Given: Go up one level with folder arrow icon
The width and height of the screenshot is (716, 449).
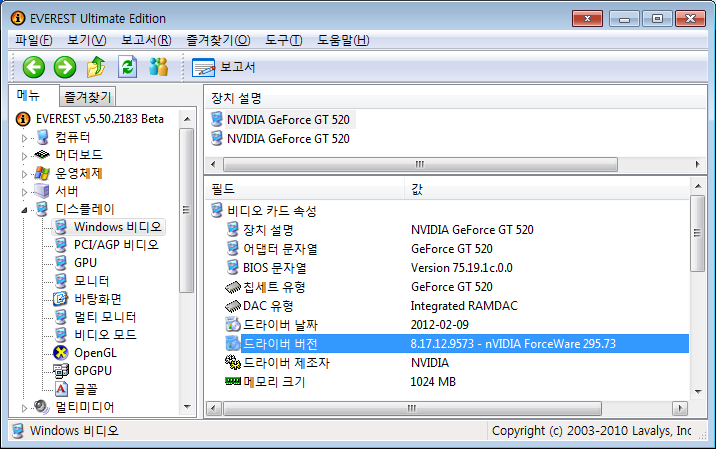Looking at the screenshot, I should tap(96, 67).
